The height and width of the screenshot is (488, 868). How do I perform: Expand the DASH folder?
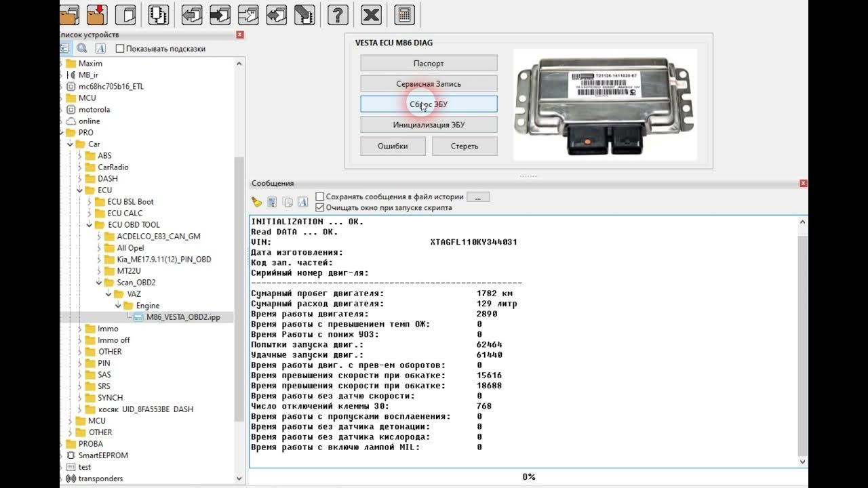click(79, 179)
